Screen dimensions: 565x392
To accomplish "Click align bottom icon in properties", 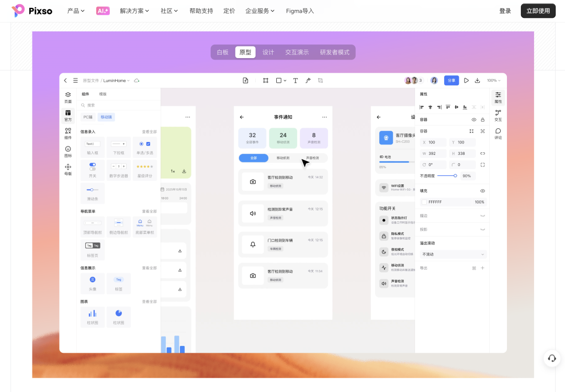I will click(465, 107).
